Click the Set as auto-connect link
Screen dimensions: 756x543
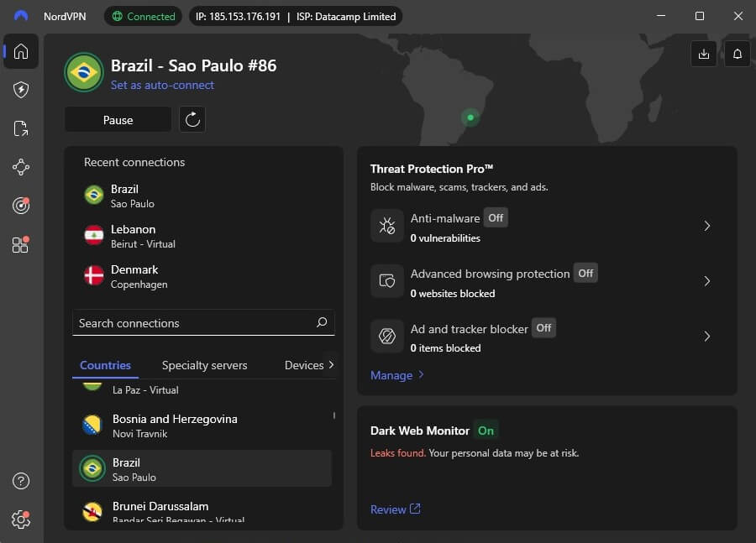pos(162,85)
